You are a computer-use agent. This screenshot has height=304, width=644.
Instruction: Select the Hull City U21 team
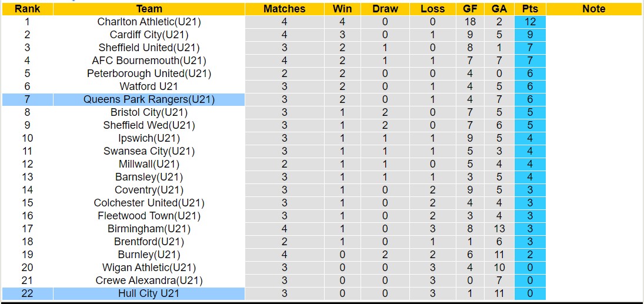[x=149, y=293]
